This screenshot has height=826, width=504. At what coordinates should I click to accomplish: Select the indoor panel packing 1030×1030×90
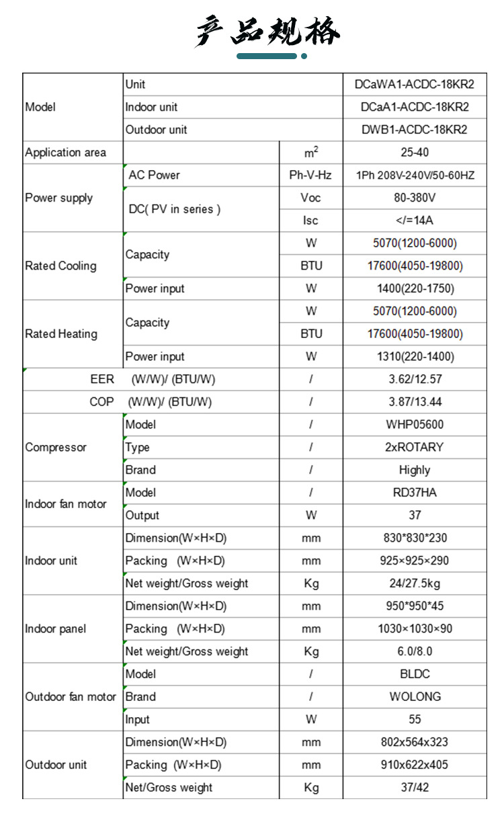pyautogui.click(x=415, y=629)
